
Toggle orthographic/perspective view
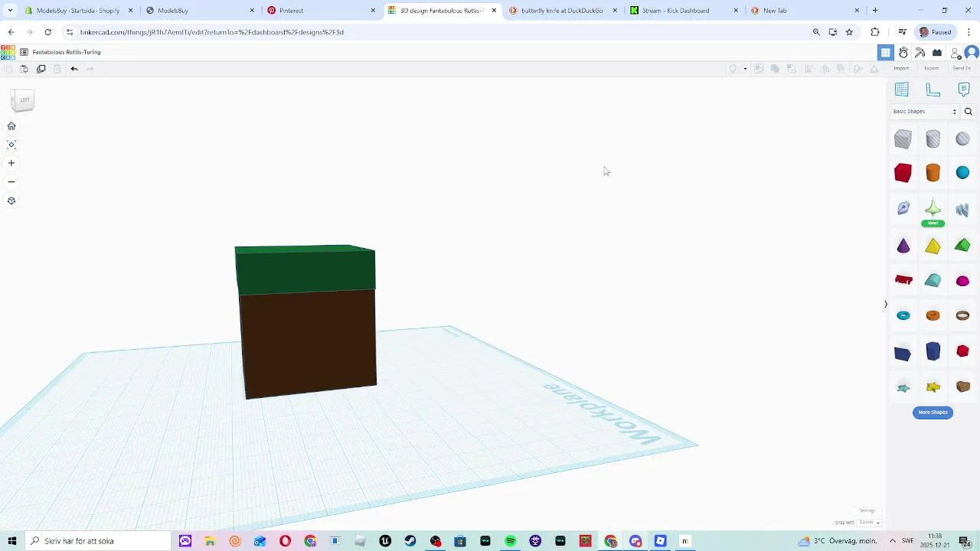(11, 201)
